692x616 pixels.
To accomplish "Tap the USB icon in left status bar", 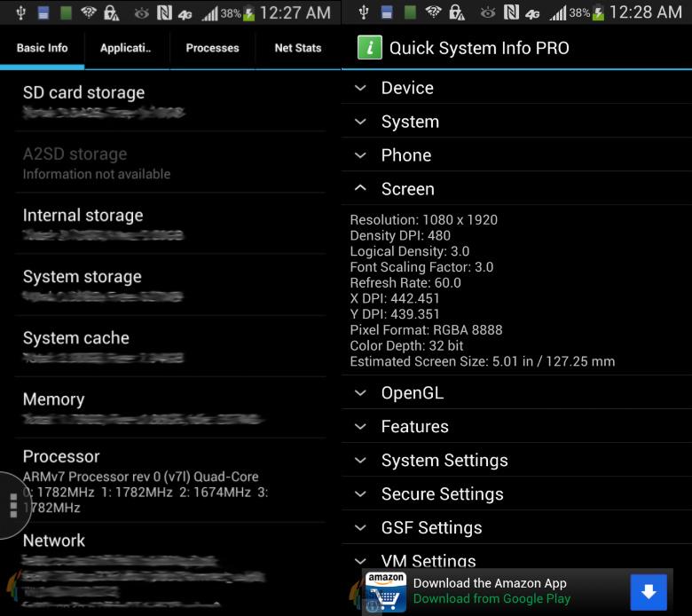I will click(x=20, y=12).
